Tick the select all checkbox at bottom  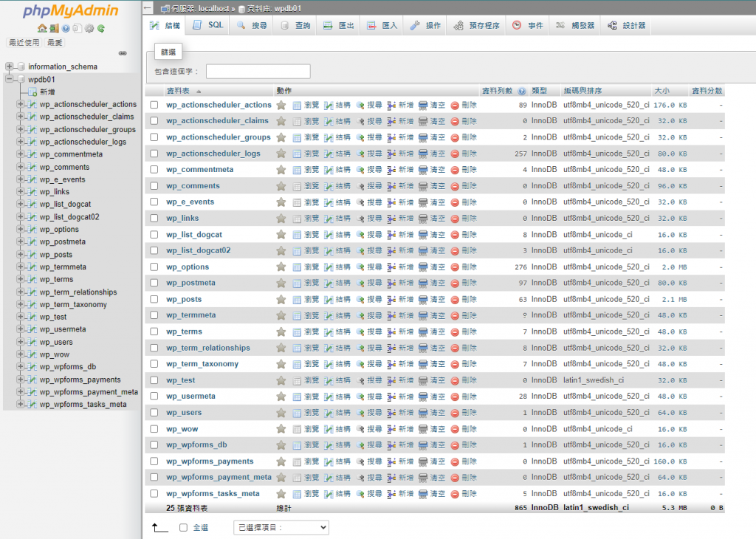pos(183,527)
